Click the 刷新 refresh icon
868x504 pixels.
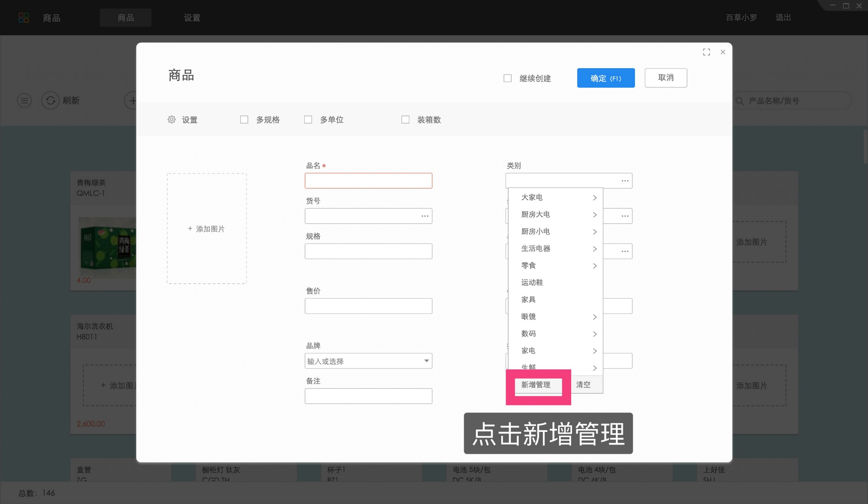(51, 100)
